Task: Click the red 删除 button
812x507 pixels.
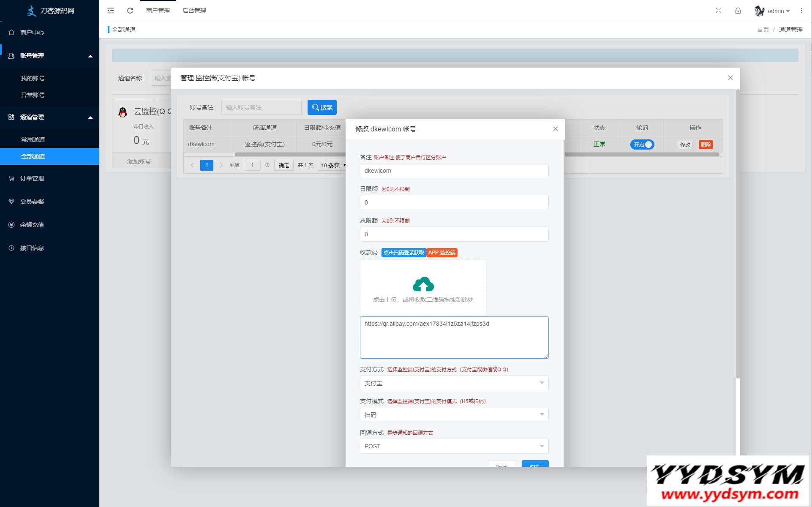Action: tap(706, 144)
